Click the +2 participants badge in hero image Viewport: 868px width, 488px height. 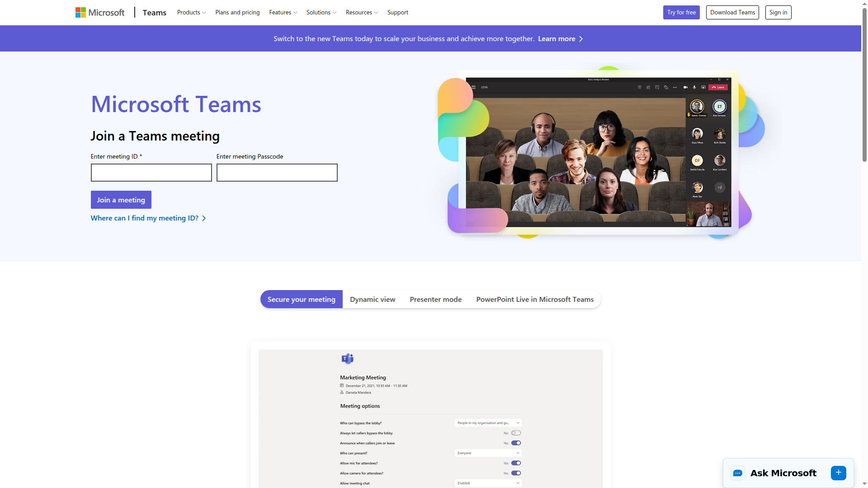click(720, 187)
